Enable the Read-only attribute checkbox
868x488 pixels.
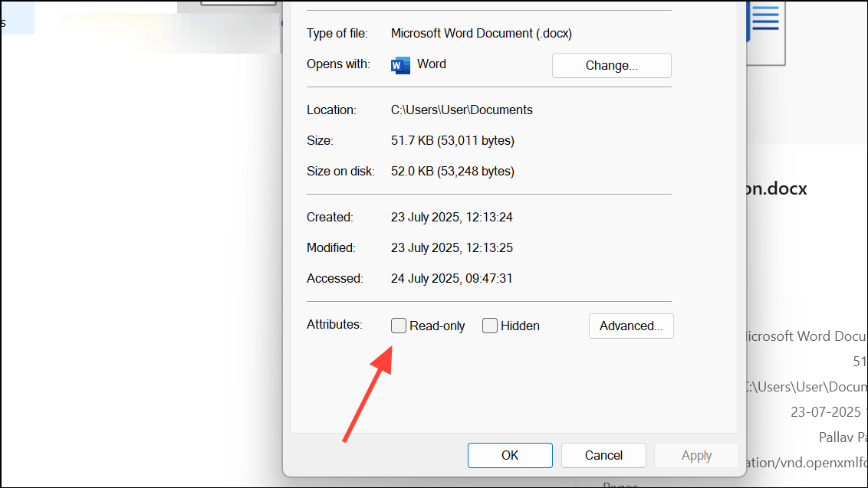399,326
